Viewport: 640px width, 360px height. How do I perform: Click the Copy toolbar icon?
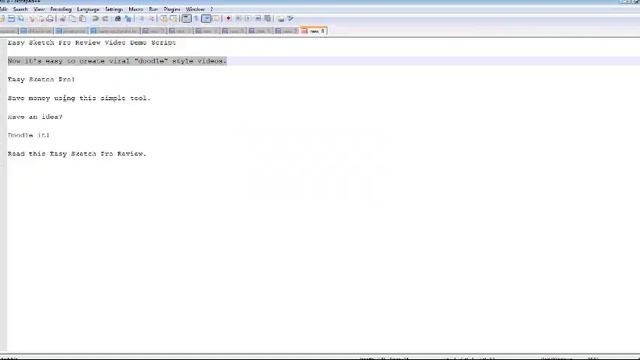(x=72, y=19)
